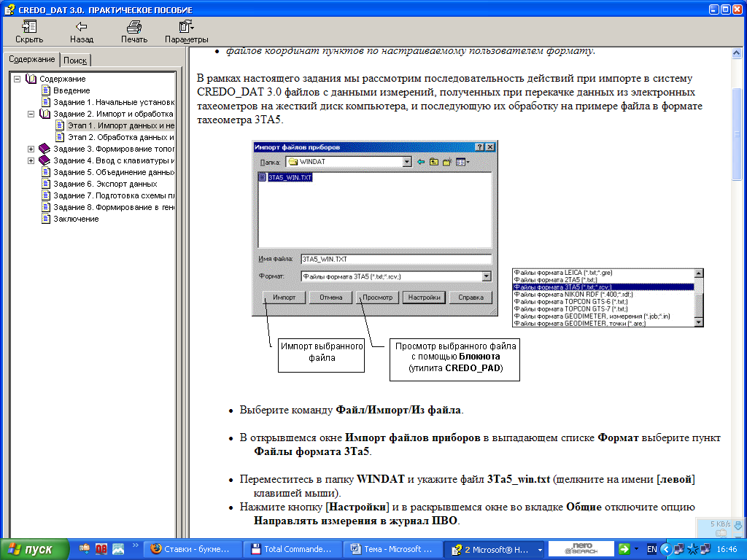Open the 2 Microsoft HTML Help taskbar group
747x560 pixels.
click(495, 549)
